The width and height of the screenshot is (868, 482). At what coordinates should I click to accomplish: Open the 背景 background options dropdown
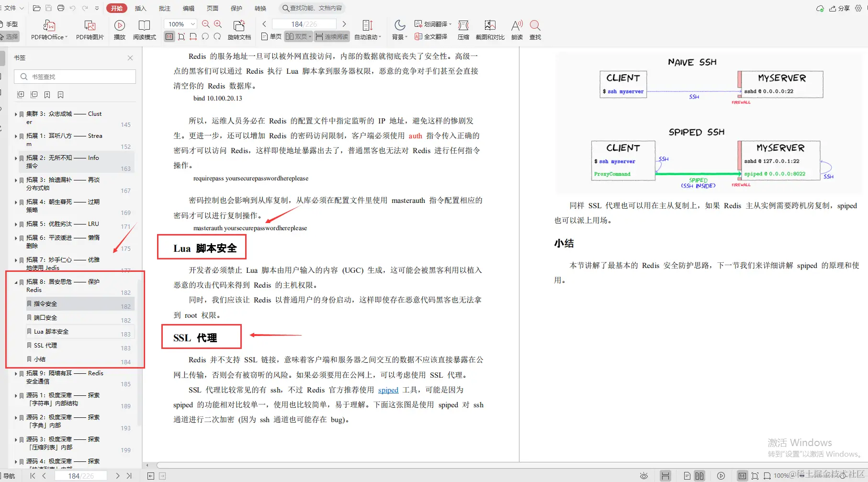pyautogui.click(x=399, y=29)
